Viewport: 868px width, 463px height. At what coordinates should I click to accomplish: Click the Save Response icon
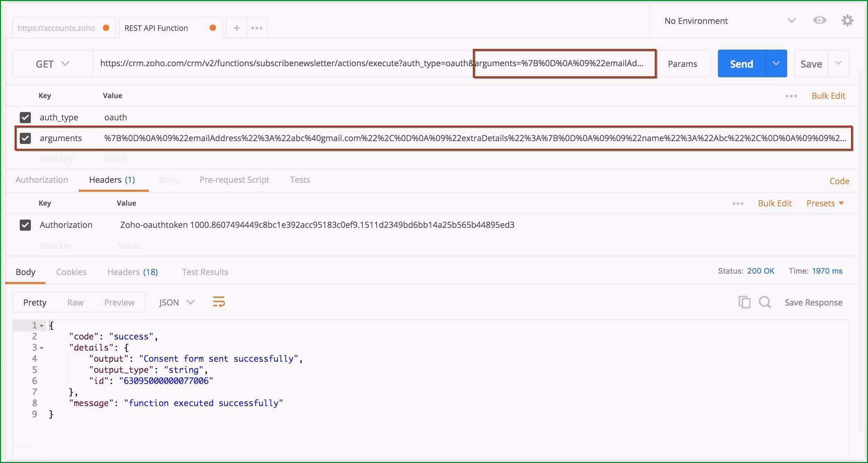813,302
